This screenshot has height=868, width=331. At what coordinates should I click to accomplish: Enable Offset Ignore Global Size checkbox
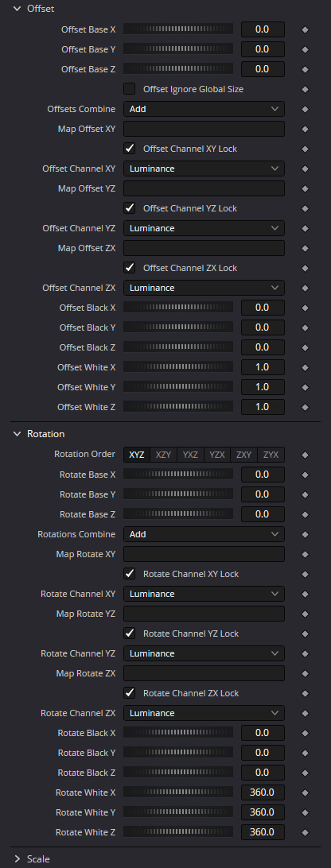pos(129,88)
